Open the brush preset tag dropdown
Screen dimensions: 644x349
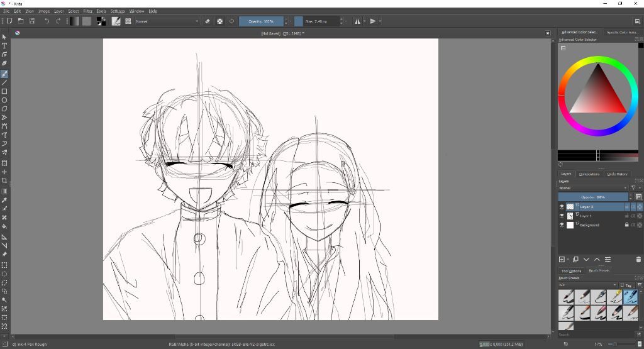click(588, 285)
